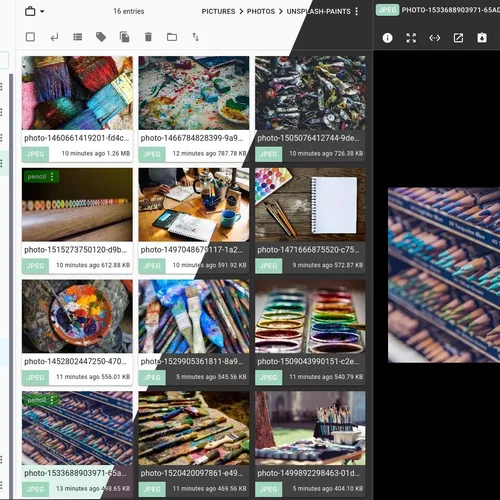Click '9 minutes ago 572.87 KB' details
Viewport: 500px width, 500px height.
point(328,265)
